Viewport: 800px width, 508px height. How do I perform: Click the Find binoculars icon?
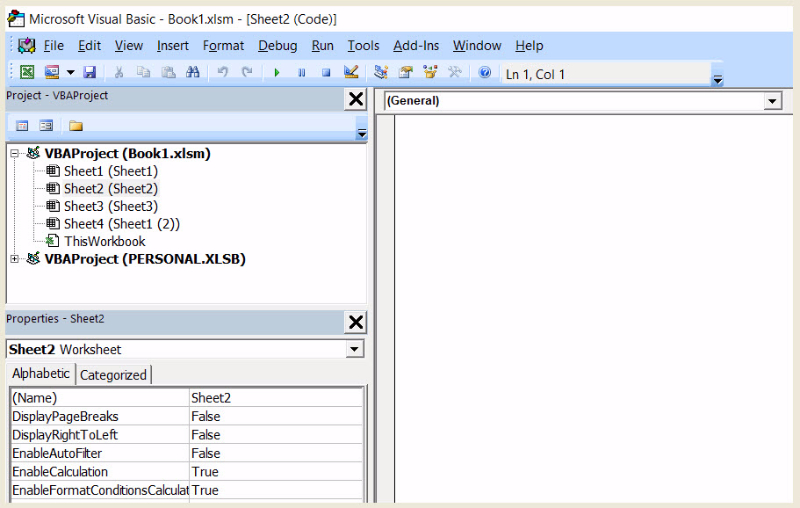click(193, 73)
